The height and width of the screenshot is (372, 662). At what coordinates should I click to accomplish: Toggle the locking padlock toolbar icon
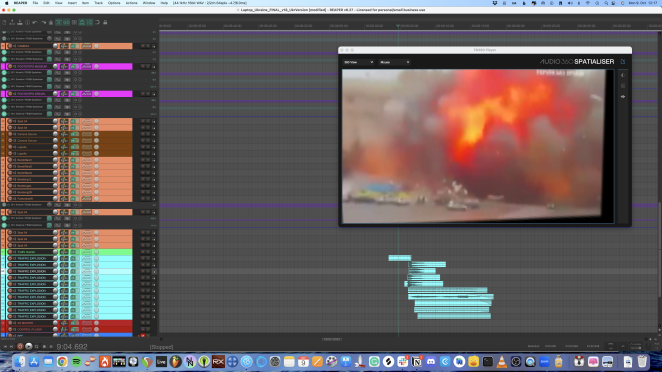click(x=105, y=22)
